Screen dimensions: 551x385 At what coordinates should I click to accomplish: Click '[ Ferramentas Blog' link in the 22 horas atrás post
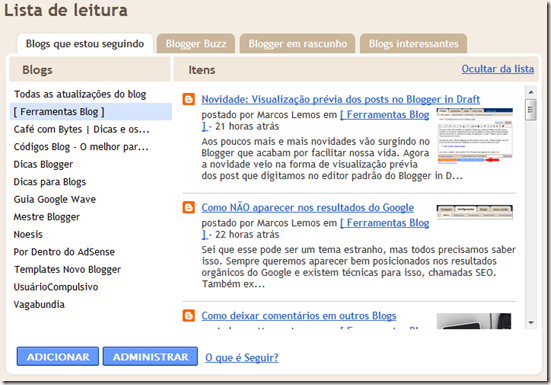(384, 223)
